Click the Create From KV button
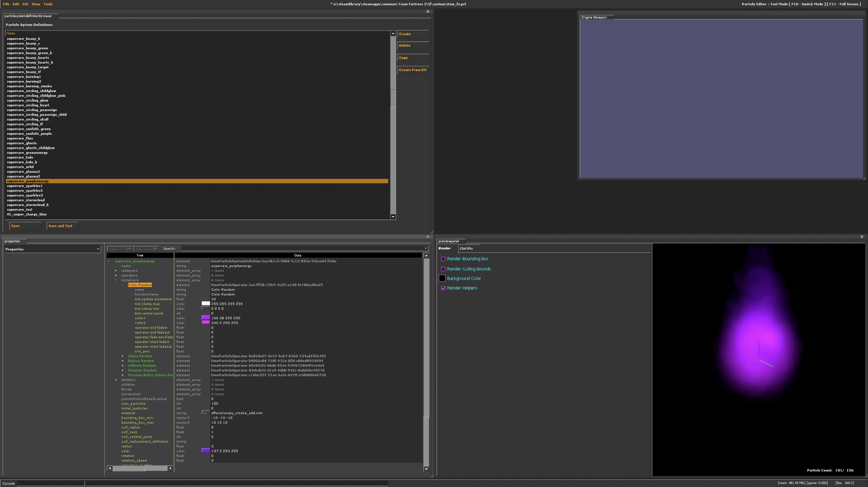The width and height of the screenshot is (868, 487). tap(412, 70)
